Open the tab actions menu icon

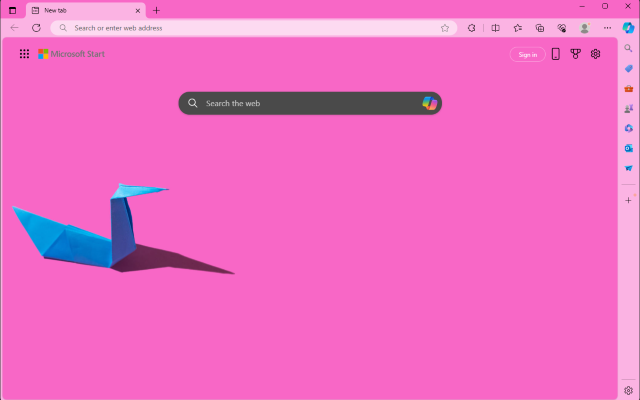[13, 11]
